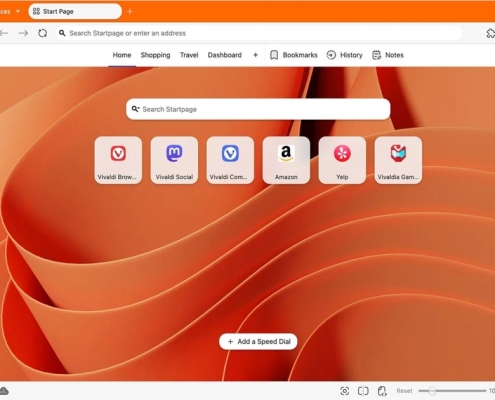Open the Shopping speed dial group
This screenshot has width=495, height=400.
coord(155,55)
